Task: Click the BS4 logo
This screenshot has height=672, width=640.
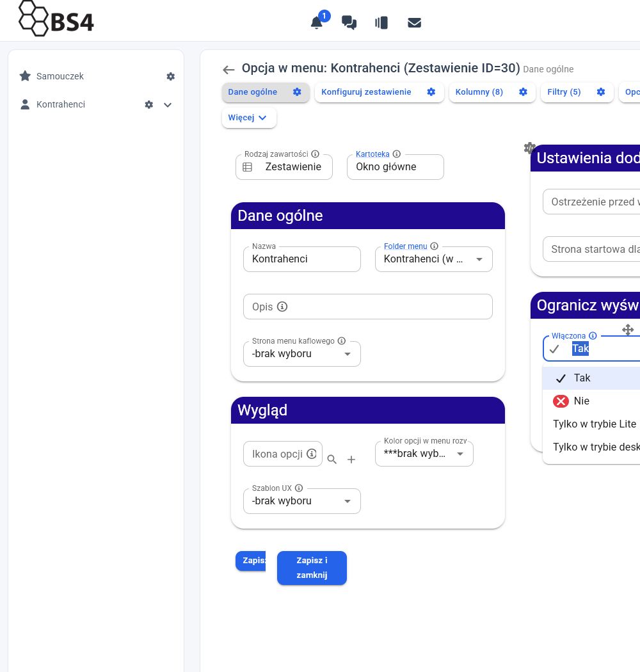Action: coord(56,19)
